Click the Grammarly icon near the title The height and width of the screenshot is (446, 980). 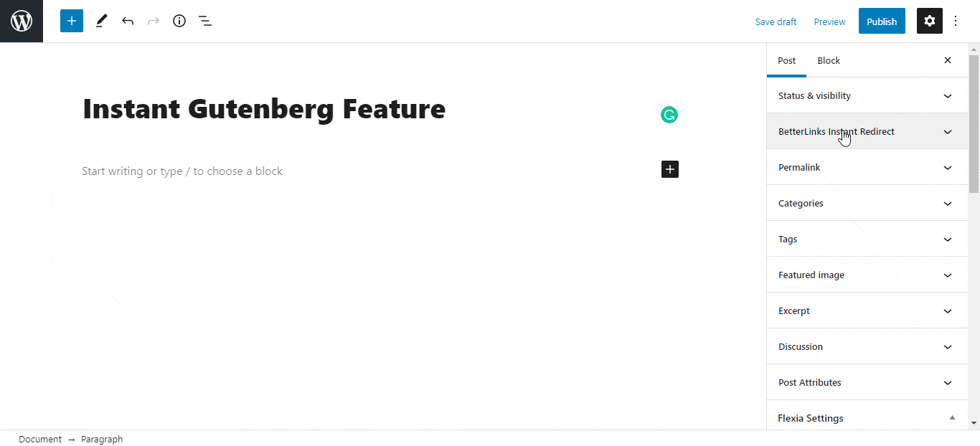669,115
